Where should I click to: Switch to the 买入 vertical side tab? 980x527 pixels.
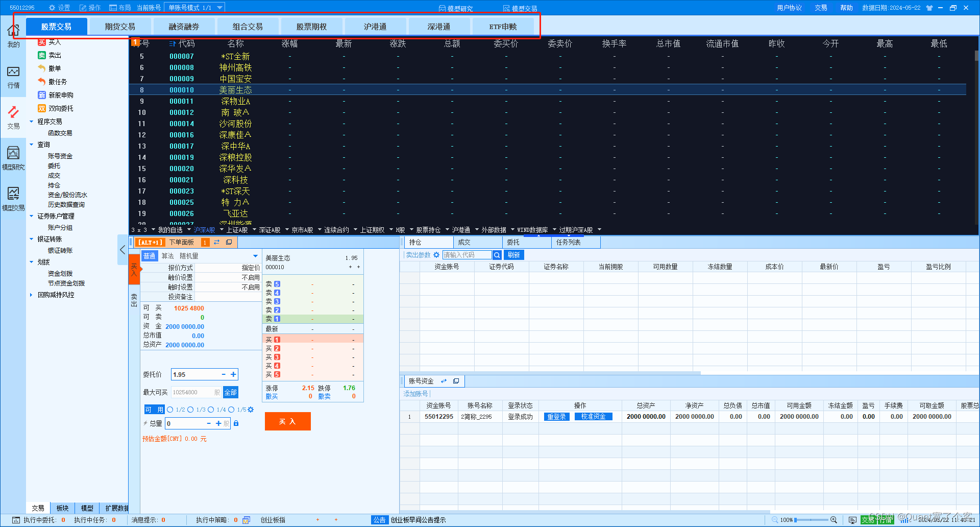134,269
